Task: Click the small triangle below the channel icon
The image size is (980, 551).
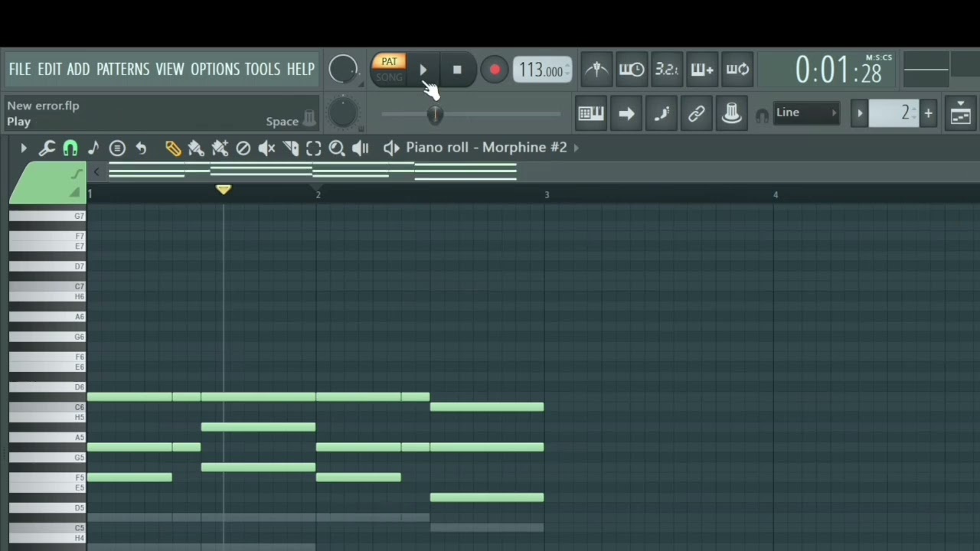Action: point(74,193)
